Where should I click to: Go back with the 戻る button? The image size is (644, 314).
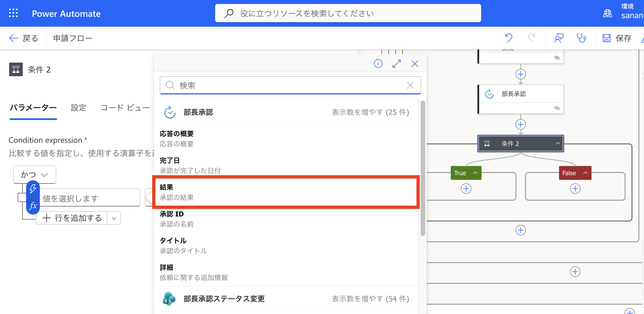coord(24,38)
